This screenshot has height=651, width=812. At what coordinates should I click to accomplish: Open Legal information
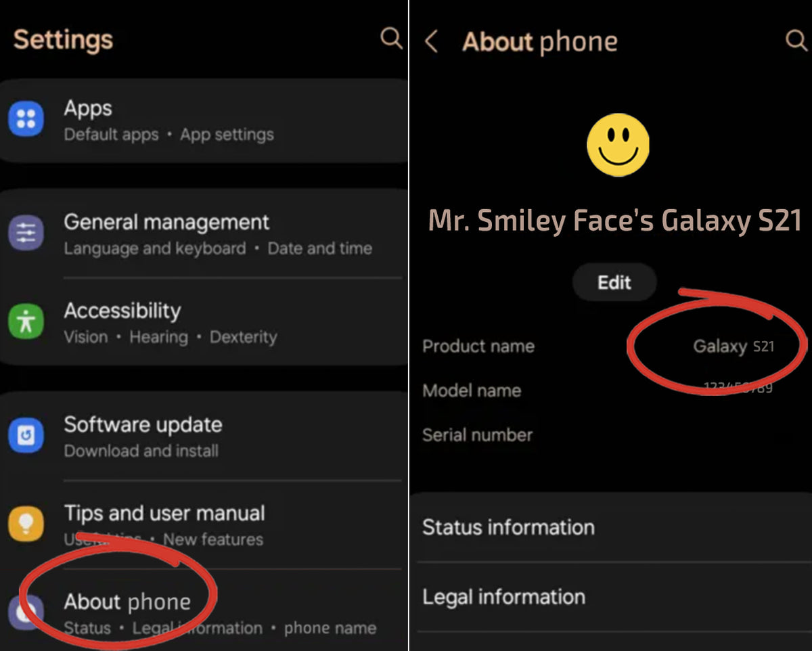[x=612, y=597]
